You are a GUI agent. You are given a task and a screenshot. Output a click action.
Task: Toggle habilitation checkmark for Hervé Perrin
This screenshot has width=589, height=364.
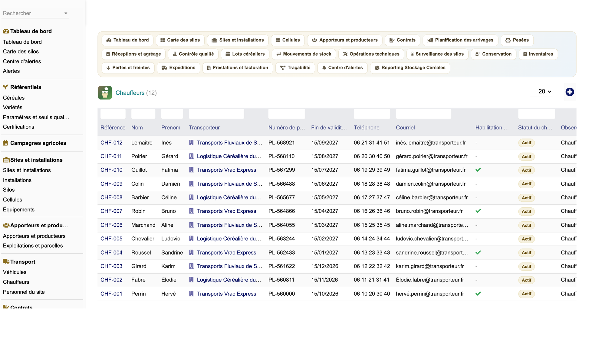(x=478, y=294)
